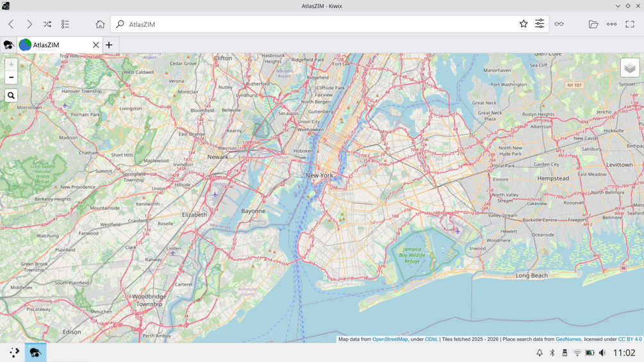Go forward to the next page

point(29,24)
